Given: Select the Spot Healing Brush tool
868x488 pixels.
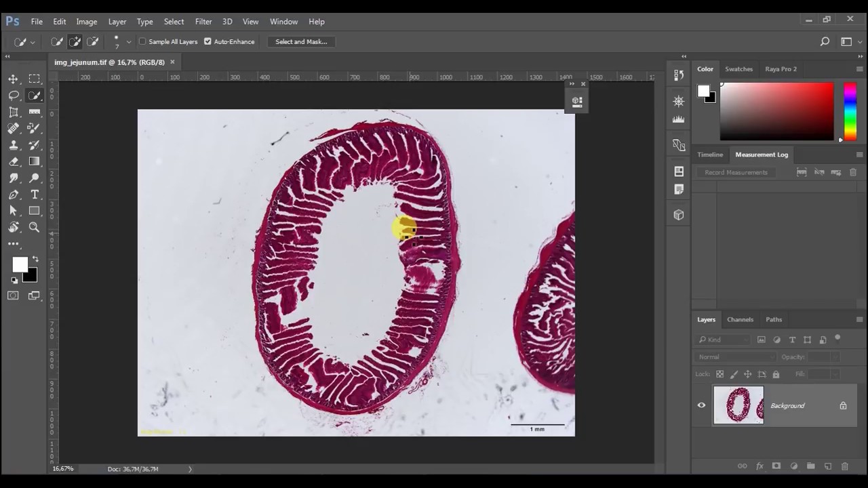Looking at the screenshot, I should (x=14, y=128).
